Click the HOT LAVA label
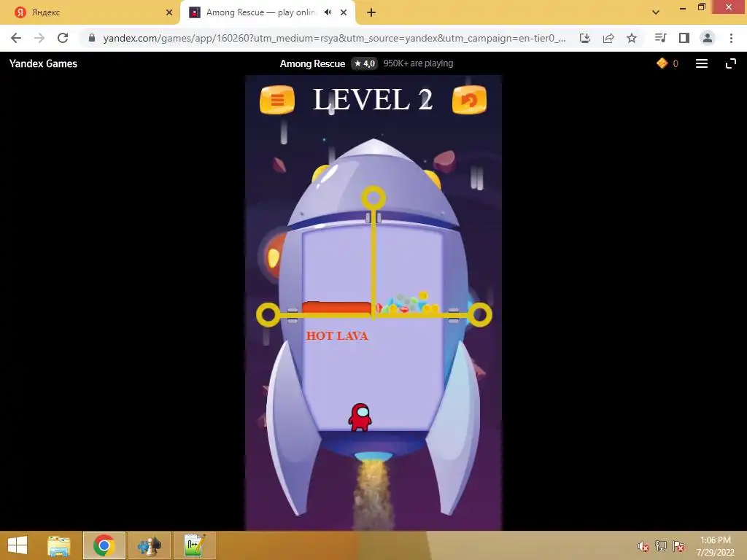The width and height of the screenshot is (747, 560). point(337,335)
